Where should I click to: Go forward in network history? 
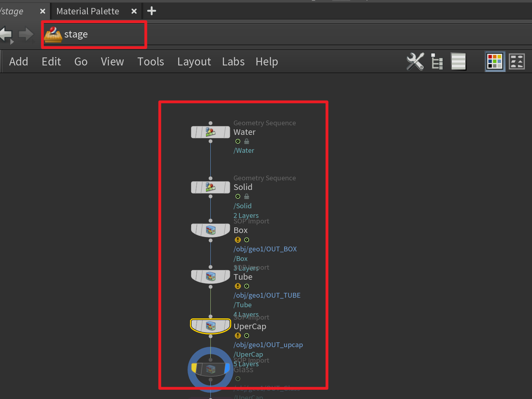pos(26,34)
